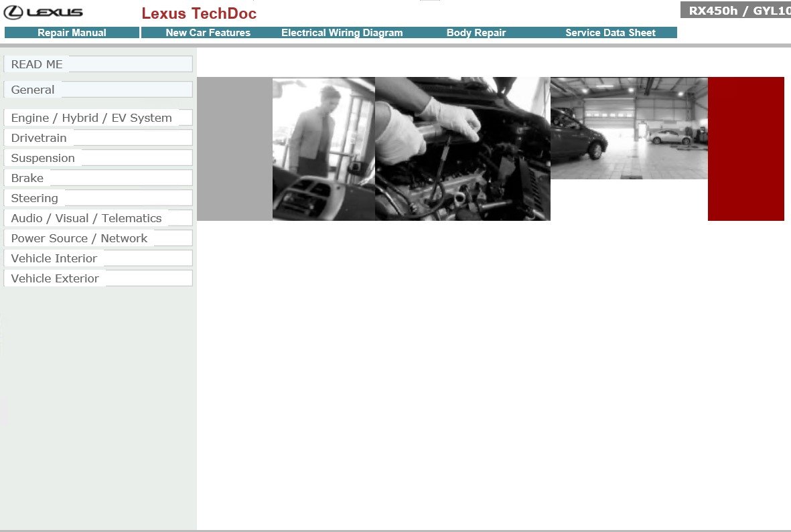The width and height of the screenshot is (791, 532).
Task: Open the Service Data Sheet tab
Action: click(610, 33)
